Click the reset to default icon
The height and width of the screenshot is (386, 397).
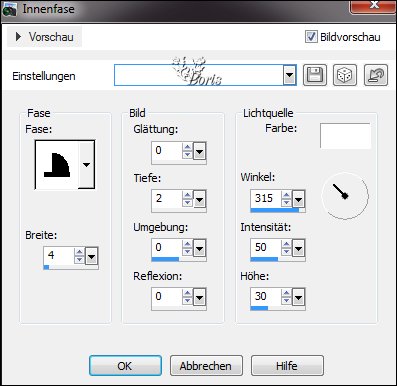point(376,75)
